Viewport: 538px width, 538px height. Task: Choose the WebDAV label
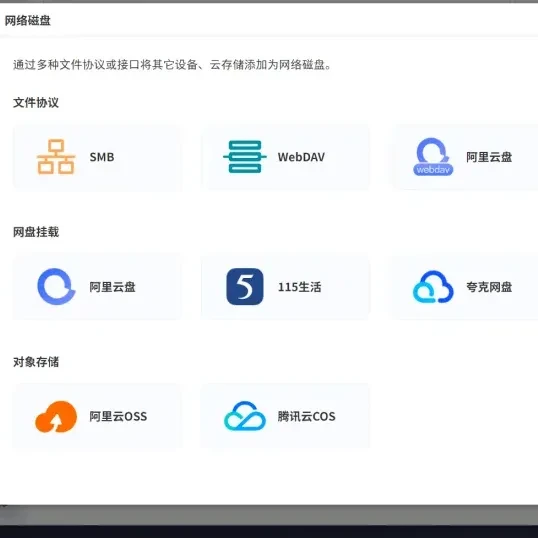click(x=301, y=157)
